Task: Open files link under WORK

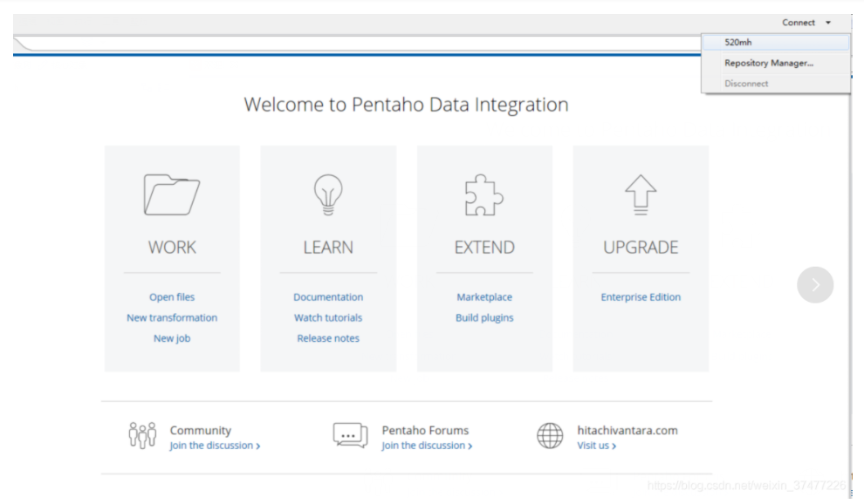Action: 171,296
